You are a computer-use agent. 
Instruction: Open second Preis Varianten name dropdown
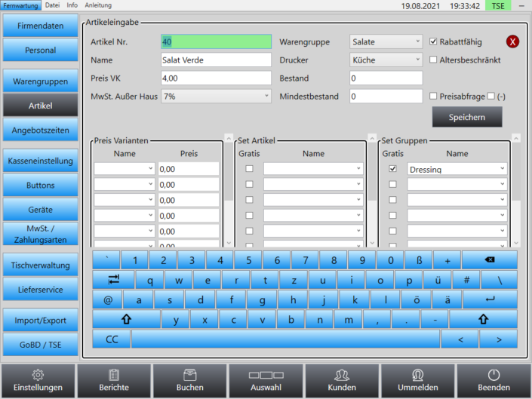(125, 184)
